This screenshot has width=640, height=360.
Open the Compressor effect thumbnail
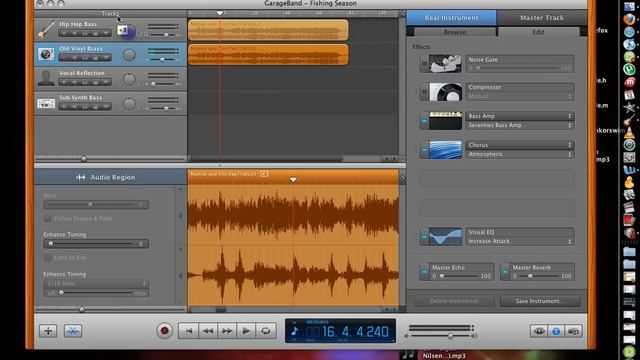point(445,92)
